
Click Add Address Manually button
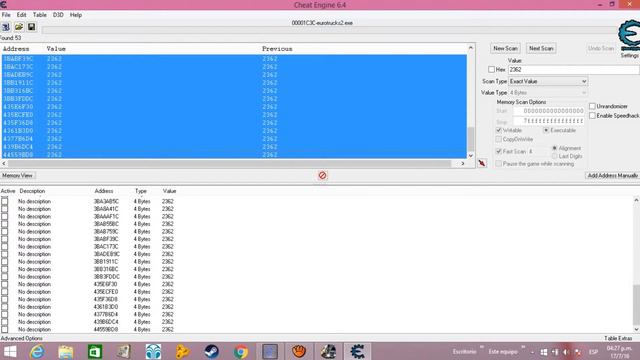pos(613,176)
